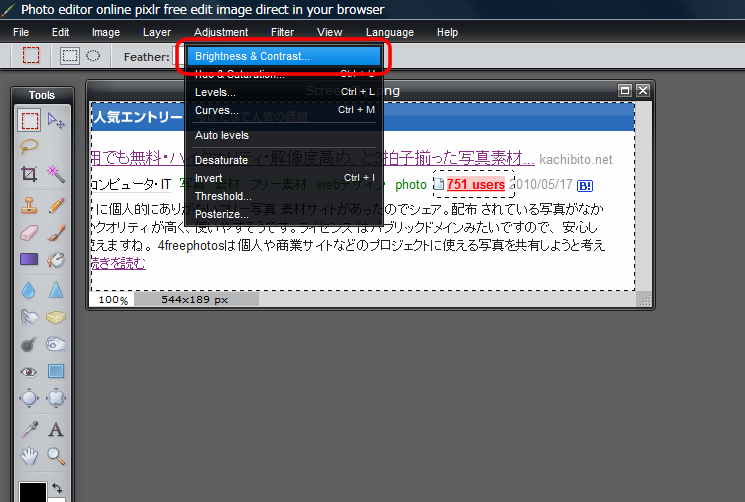745x502 pixels.
Task: Select the Zoom magnifier tool
Action: tap(56, 456)
